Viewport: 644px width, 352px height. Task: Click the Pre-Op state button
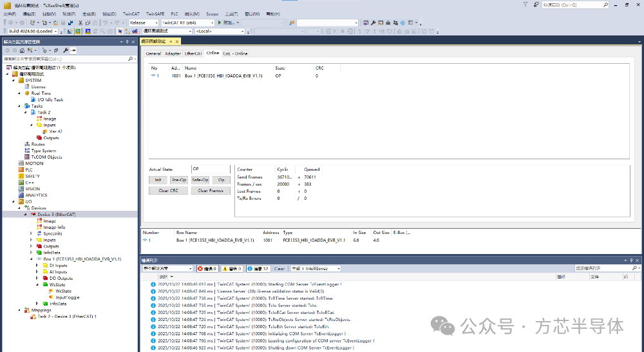[x=179, y=180]
